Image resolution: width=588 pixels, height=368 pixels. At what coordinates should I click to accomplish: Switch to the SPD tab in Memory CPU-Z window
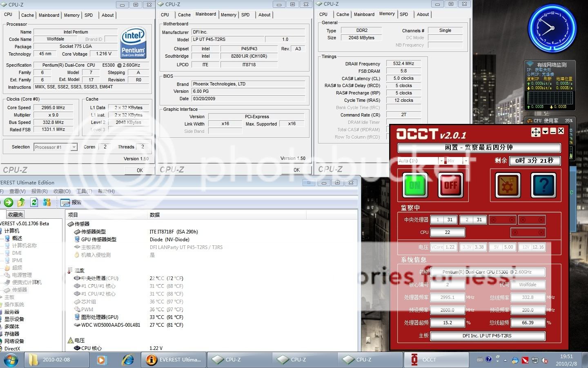click(x=404, y=14)
